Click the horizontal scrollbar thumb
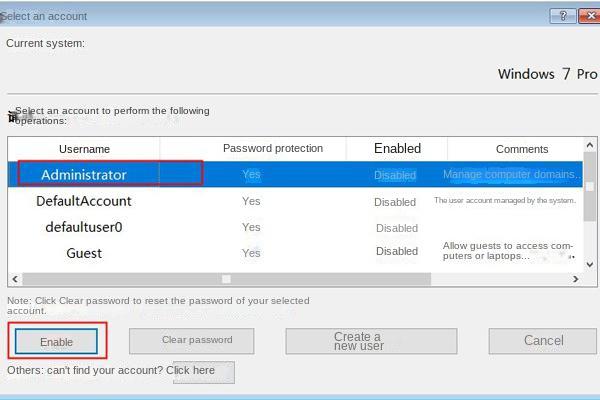Image resolution: width=600 pixels, height=400 pixels. click(227, 279)
